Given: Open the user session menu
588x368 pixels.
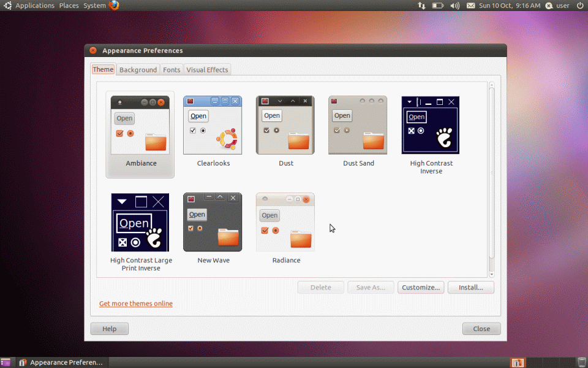Looking at the screenshot, I should 557,6.
